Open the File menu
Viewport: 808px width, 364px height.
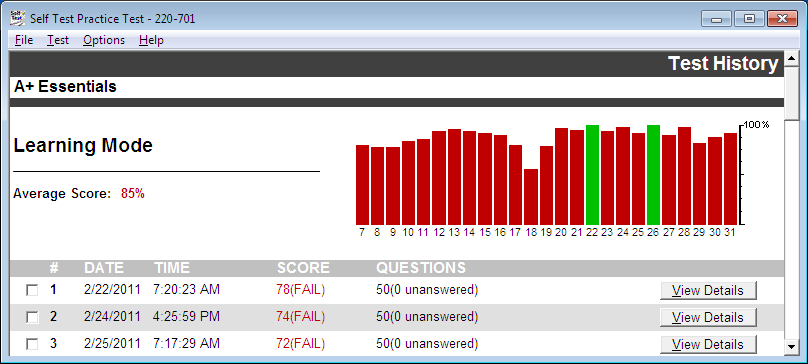tap(24, 40)
